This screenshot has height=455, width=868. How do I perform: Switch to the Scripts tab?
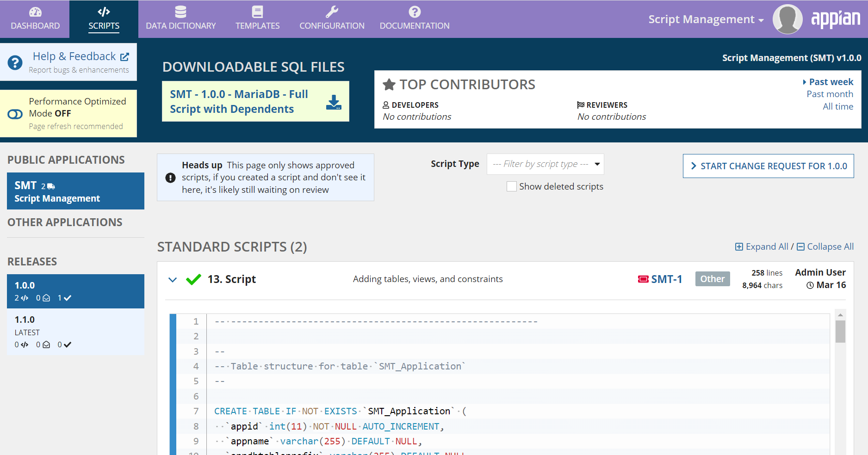point(104,19)
